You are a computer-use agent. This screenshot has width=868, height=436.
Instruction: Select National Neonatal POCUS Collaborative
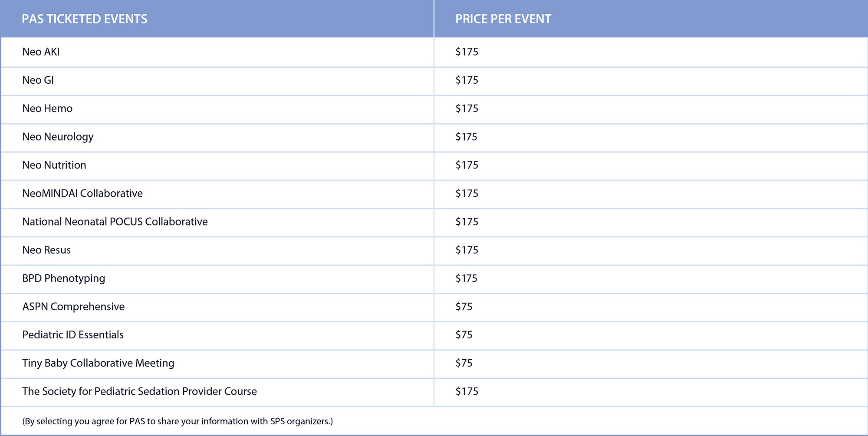(115, 222)
